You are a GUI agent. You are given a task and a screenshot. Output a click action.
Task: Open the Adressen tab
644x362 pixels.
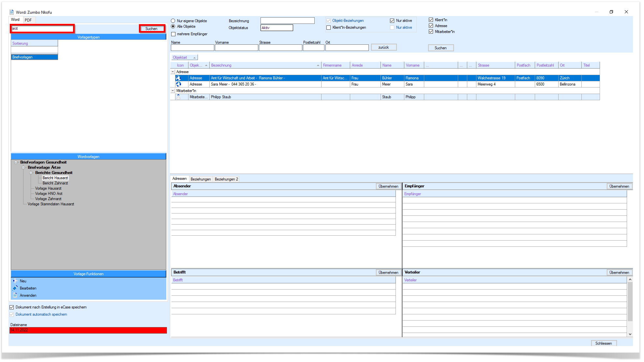[179, 179]
